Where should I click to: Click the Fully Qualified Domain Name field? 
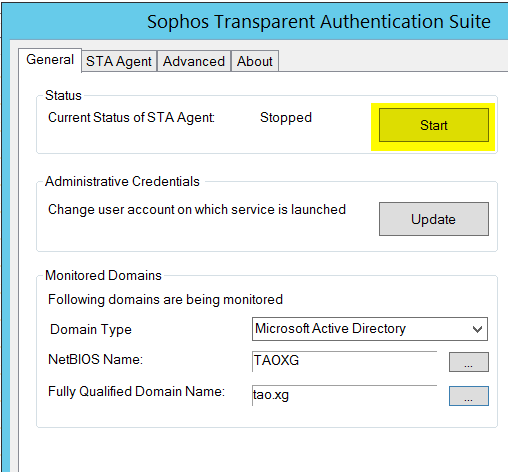point(344,396)
